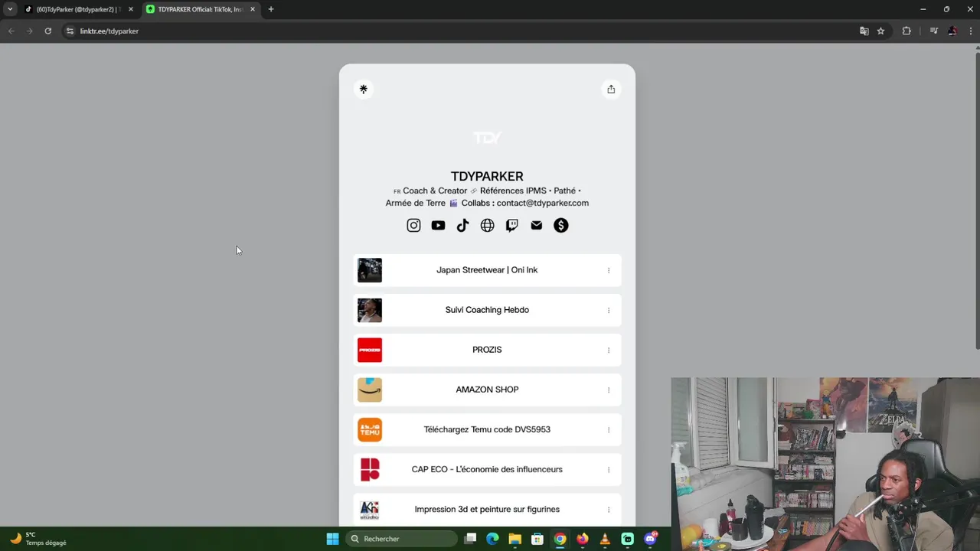Screen dimensions: 980x551
Task: Open the media controls icon in Chrome
Action: 933,31
